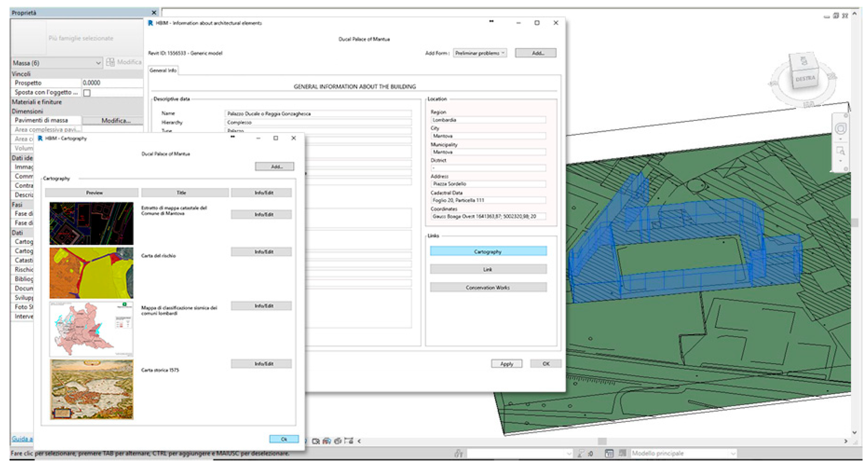Viewport: 868px width, 470px height.
Task: Select the General Info tab
Action: point(163,70)
